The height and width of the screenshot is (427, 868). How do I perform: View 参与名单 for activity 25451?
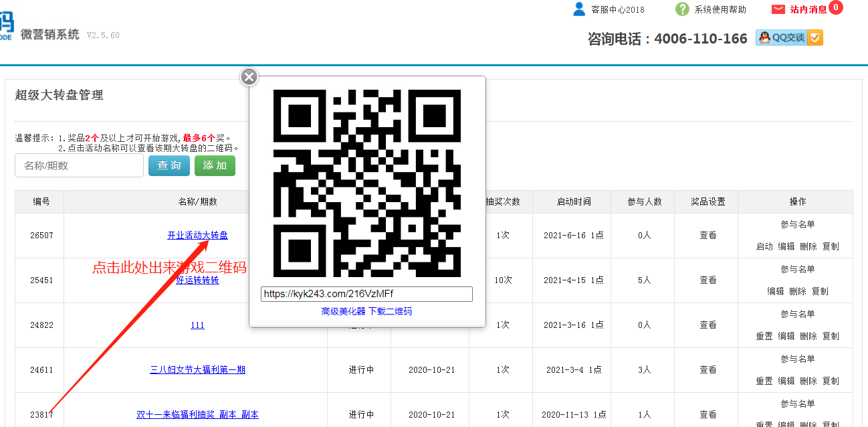[797, 269]
